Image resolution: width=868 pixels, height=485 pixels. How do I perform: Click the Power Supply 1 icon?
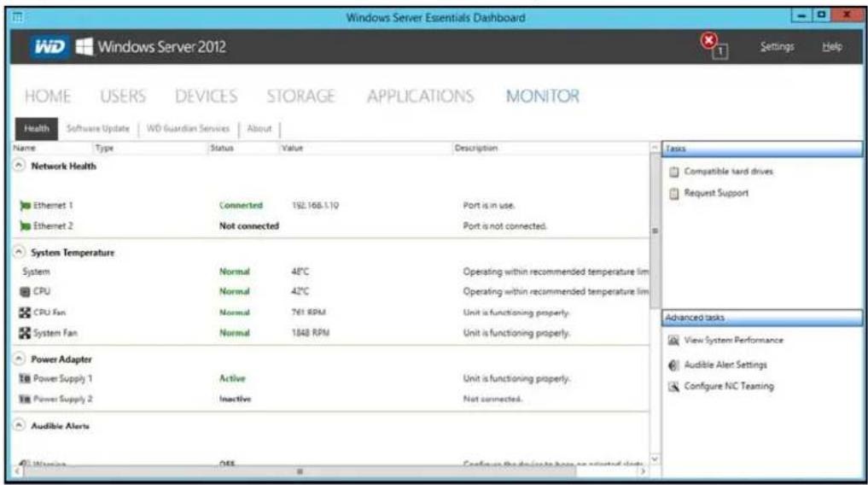[x=25, y=379]
